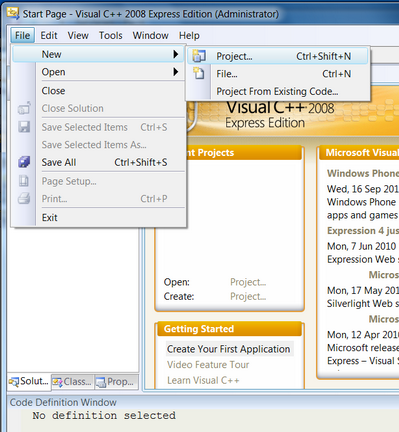
Task: Choose Save All in the File menu
Action: pyautogui.click(x=99, y=162)
